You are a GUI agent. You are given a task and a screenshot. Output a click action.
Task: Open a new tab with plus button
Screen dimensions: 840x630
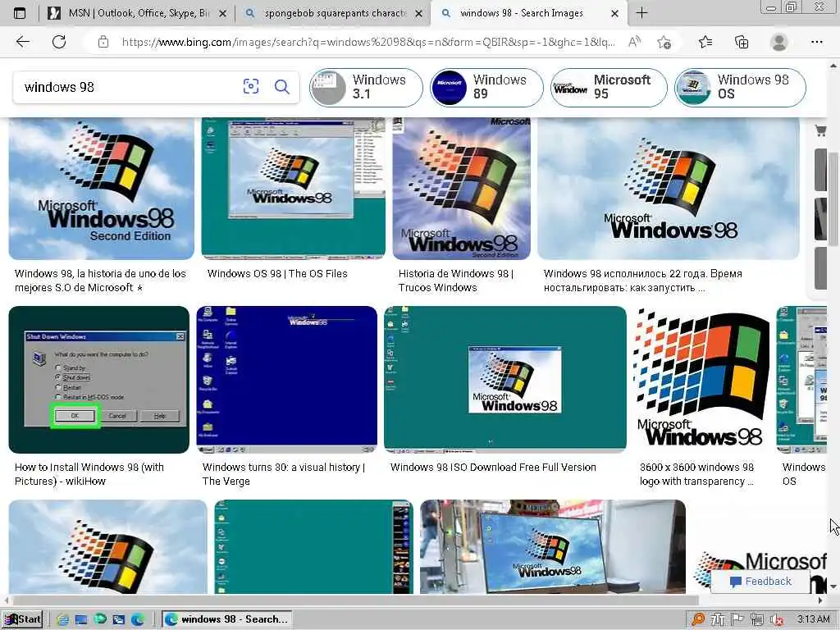tap(641, 13)
